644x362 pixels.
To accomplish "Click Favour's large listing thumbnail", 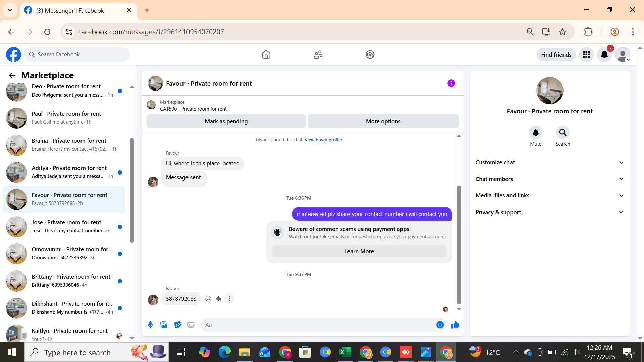I will point(550,90).
